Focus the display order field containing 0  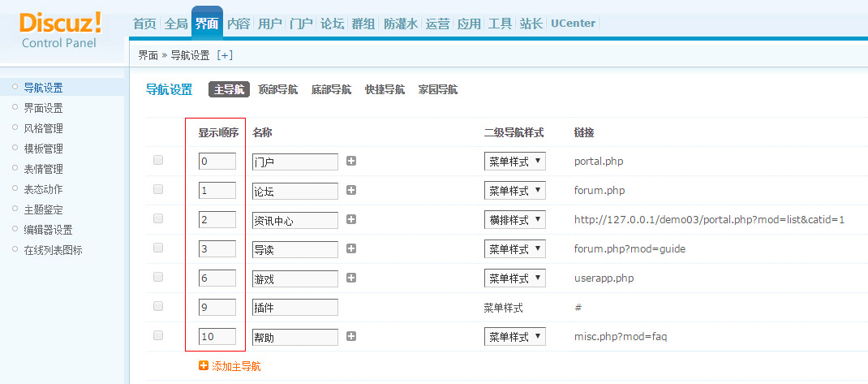(x=217, y=162)
